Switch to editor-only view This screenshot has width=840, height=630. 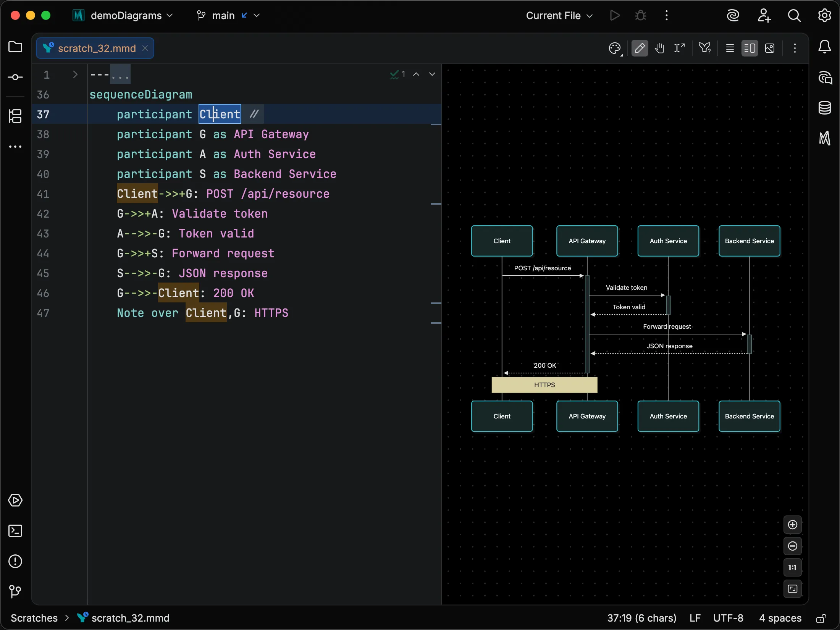[730, 48]
